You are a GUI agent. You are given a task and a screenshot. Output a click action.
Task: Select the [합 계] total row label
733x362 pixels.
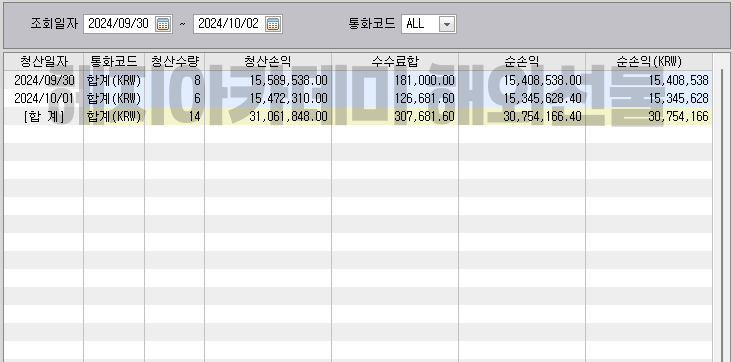(x=44, y=116)
